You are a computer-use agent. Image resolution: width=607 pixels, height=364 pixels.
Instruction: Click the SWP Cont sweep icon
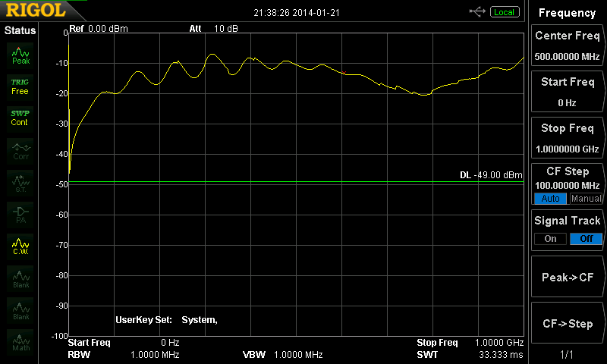[x=20, y=118]
